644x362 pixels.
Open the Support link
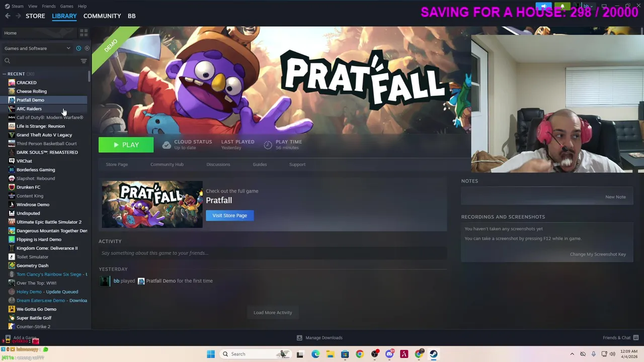point(297,164)
